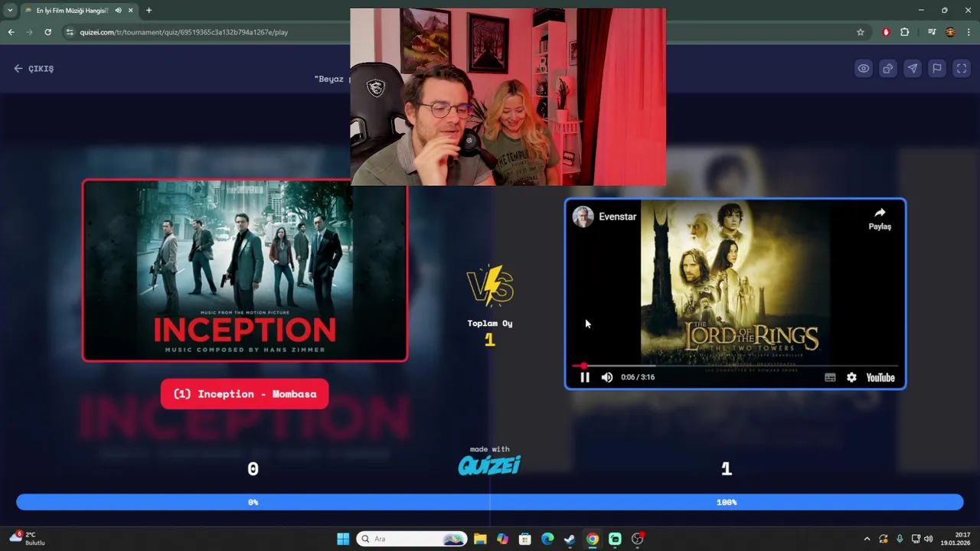Vote for (1) Inception - Mombasa button

(245, 394)
